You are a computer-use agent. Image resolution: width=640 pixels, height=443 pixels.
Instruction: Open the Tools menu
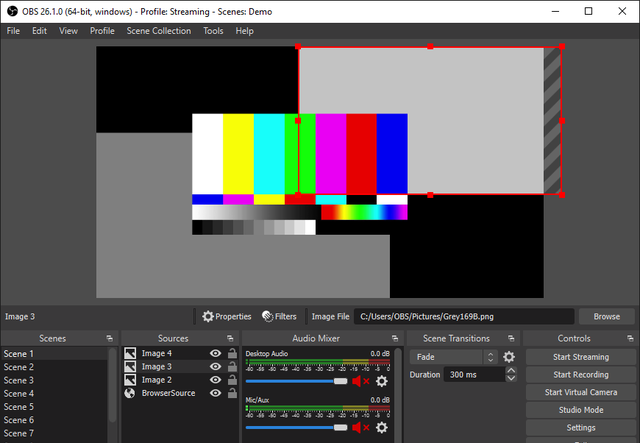tap(213, 31)
